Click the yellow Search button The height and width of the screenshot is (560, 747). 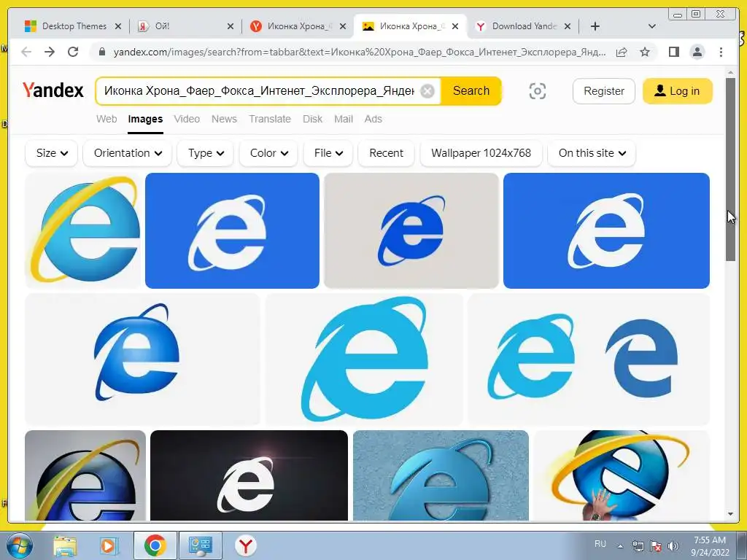(x=471, y=91)
